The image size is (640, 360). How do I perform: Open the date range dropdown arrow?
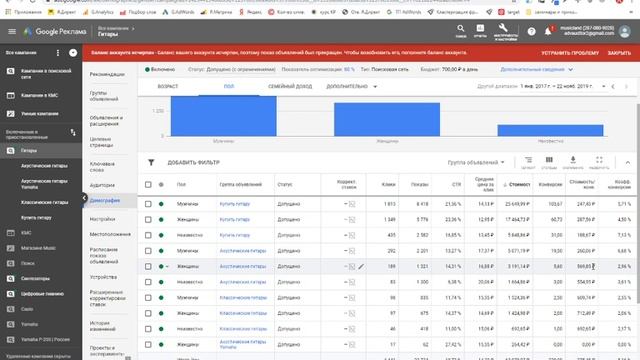coord(603,87)
